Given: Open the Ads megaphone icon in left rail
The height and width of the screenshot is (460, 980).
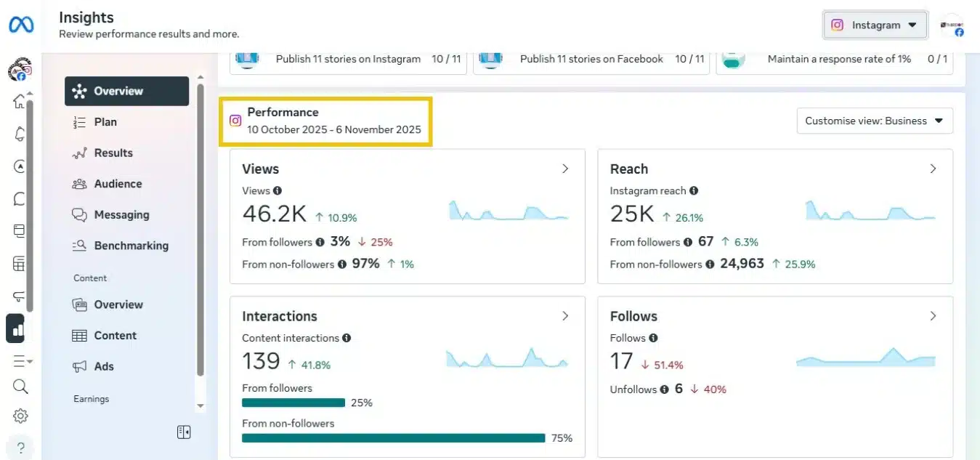Looking at the screenshot, I should coord(20,296).
